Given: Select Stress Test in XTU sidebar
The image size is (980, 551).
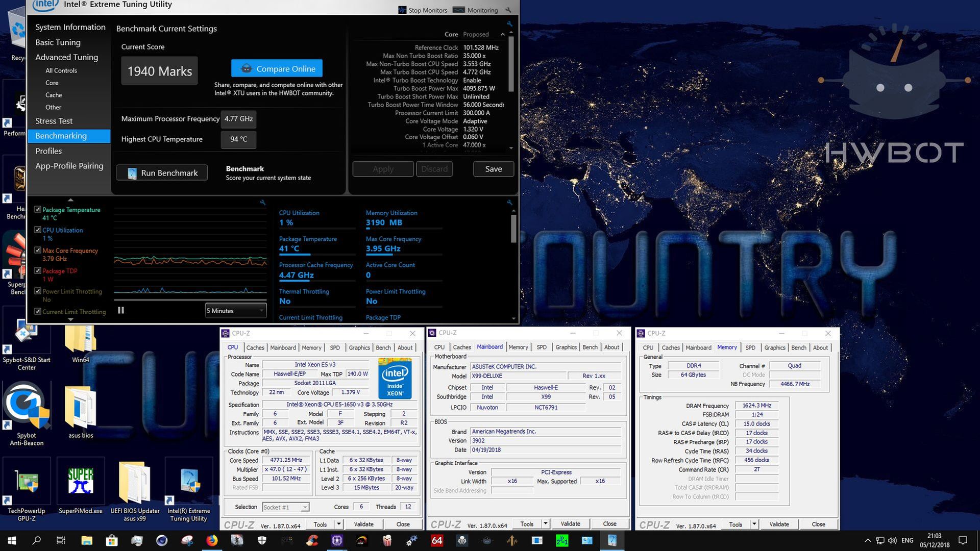Looking at the screenshot, I should [x=54, y=121].
